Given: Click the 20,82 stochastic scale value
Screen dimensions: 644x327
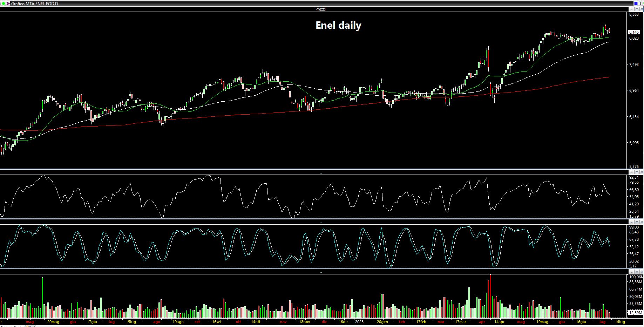Looking at the screenshot, I should coord(634,261).
